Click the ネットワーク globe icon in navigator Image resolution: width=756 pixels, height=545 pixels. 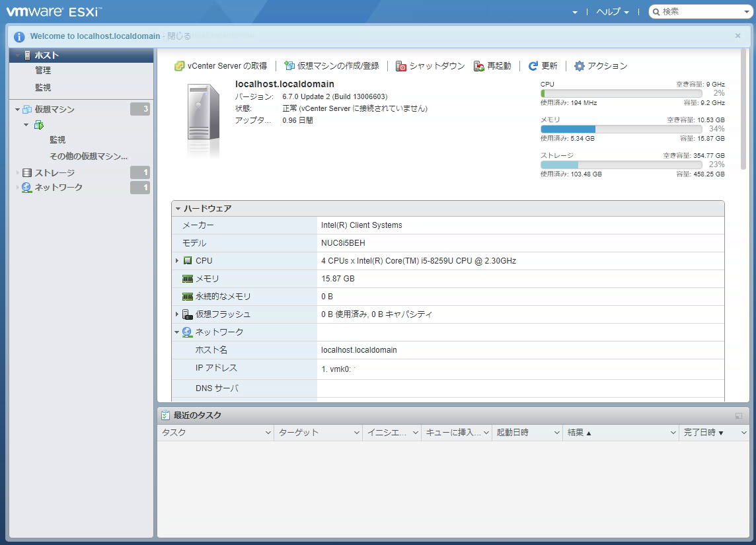[x=27, y=188]
